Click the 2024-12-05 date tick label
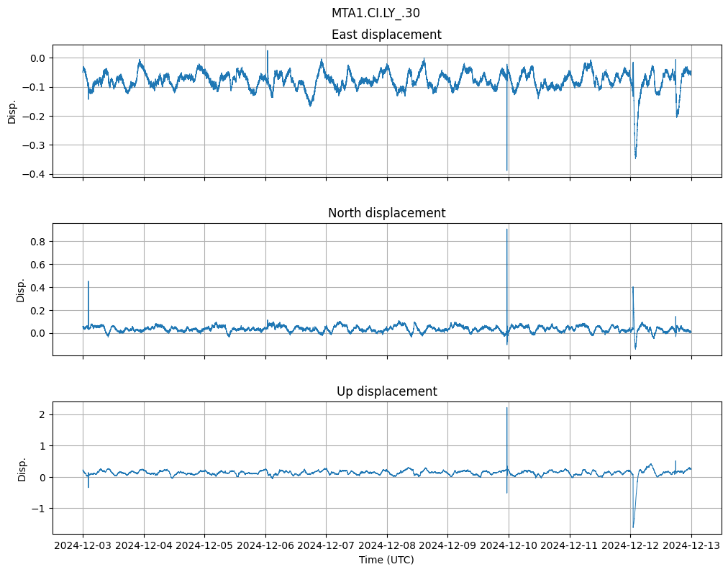This screenshot has height=572, width=728. [x=204, y=546]
